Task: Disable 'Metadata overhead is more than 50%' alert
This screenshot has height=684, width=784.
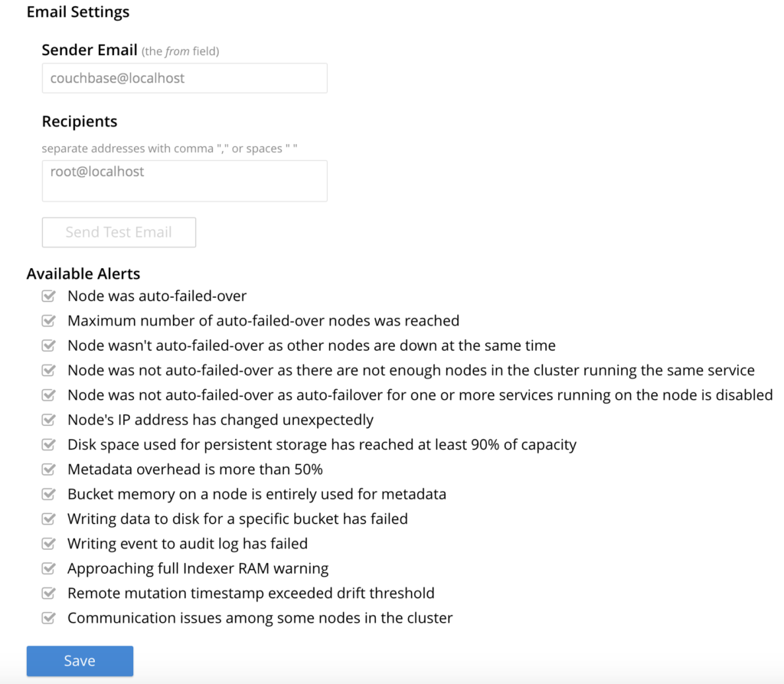Action: pos(48,469)
